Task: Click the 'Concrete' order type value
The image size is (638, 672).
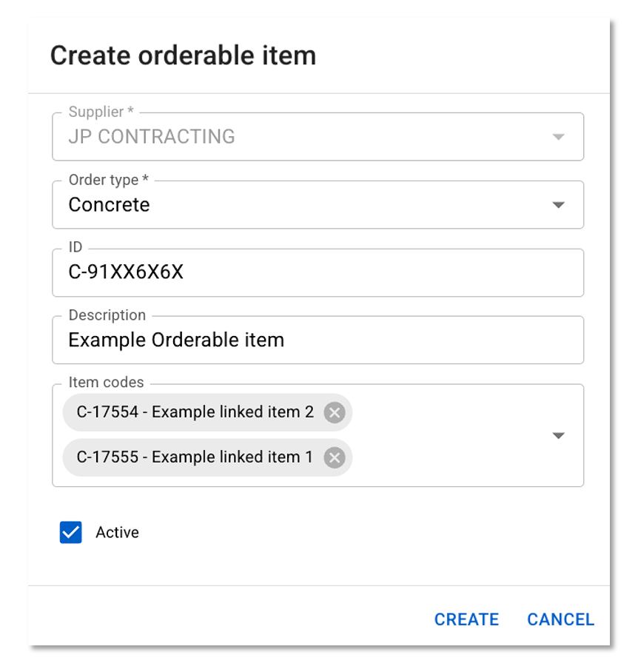Action: [110, 205]
